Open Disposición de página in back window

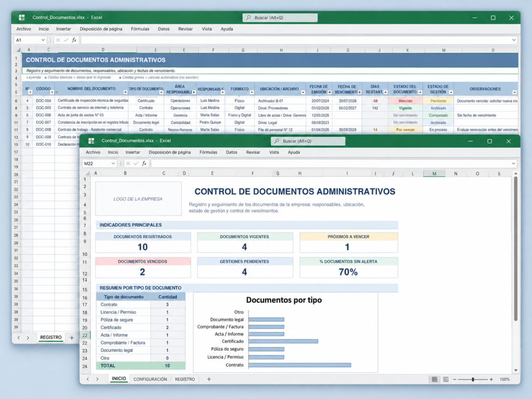(x=101, y=29)
